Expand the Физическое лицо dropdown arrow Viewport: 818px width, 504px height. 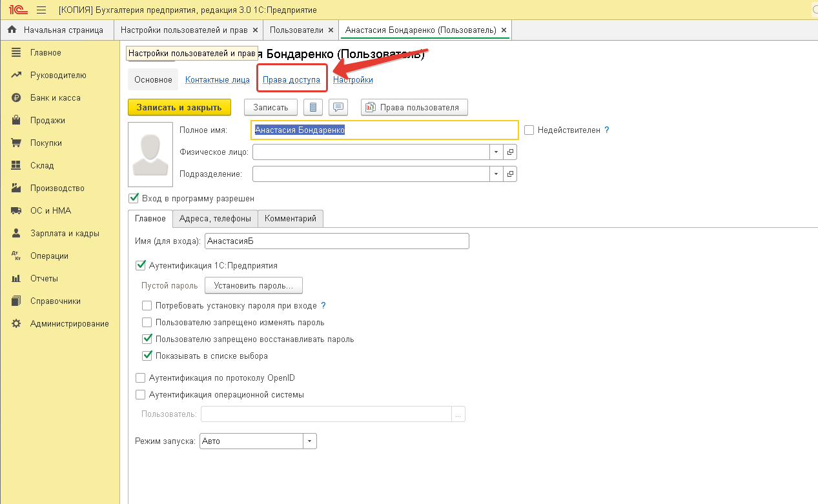click(x=496, y=152)
